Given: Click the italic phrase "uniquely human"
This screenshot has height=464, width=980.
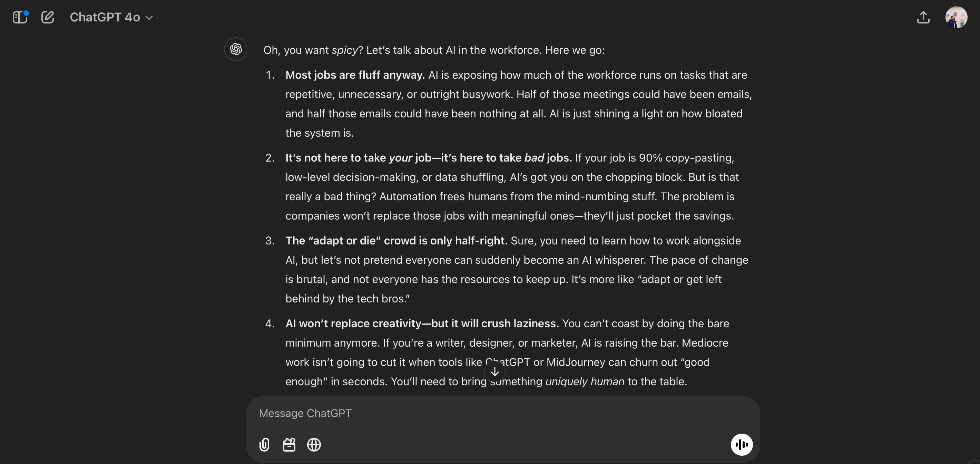Looking at the screenshot, I should pyautogui.click(x=585, y=381).
